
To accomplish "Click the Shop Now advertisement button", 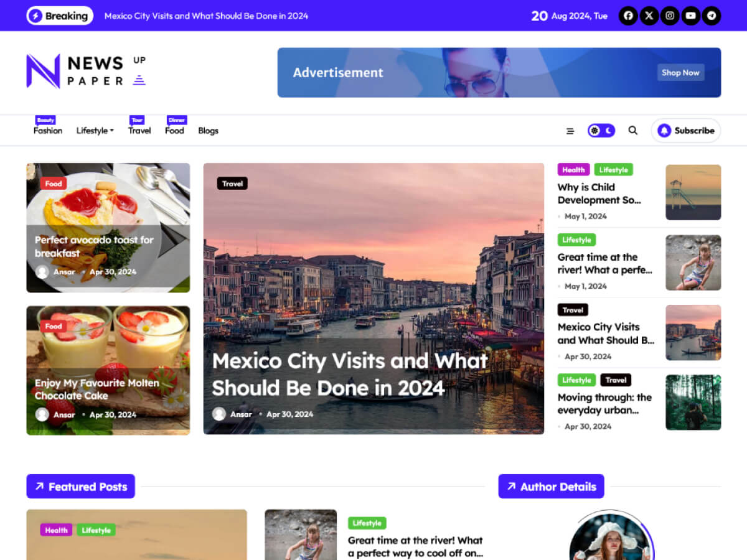I will point(680,73).
